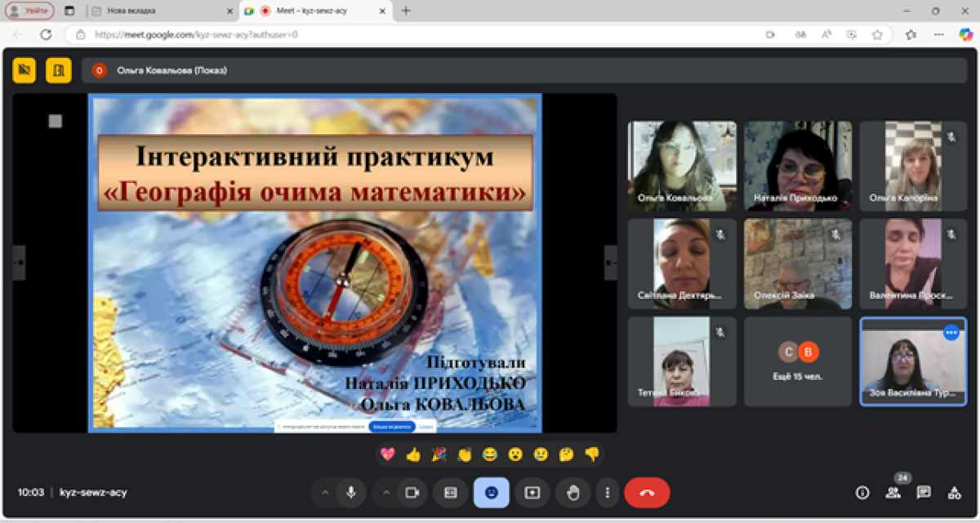Open a new browser tab
This screenshot has height=523, width=980.
(406, 11)
